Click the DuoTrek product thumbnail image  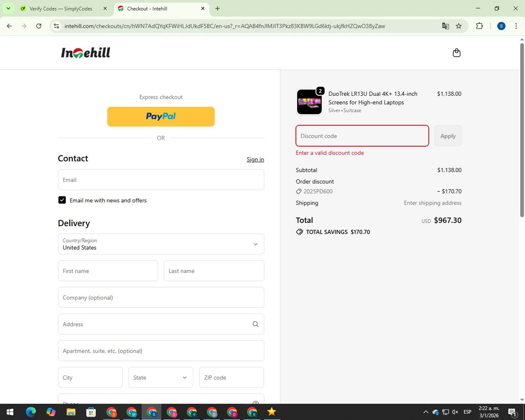(x=309, y=102)
